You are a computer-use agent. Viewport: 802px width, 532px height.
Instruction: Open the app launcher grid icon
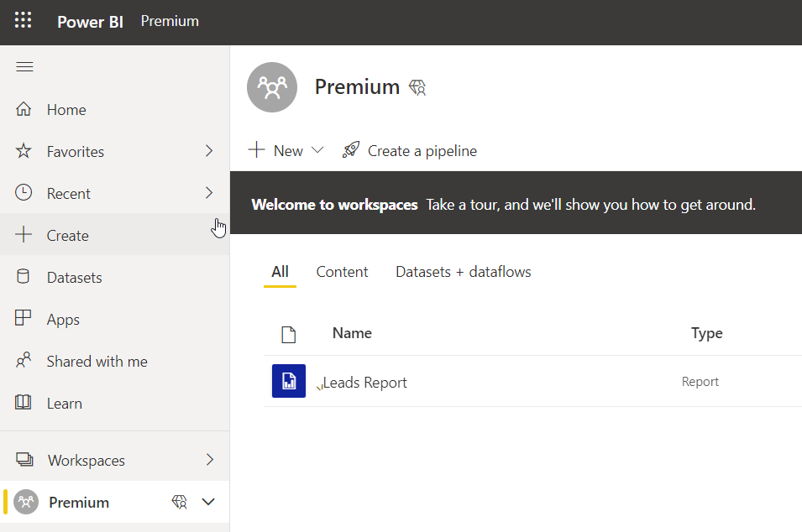tap(23, 20)
